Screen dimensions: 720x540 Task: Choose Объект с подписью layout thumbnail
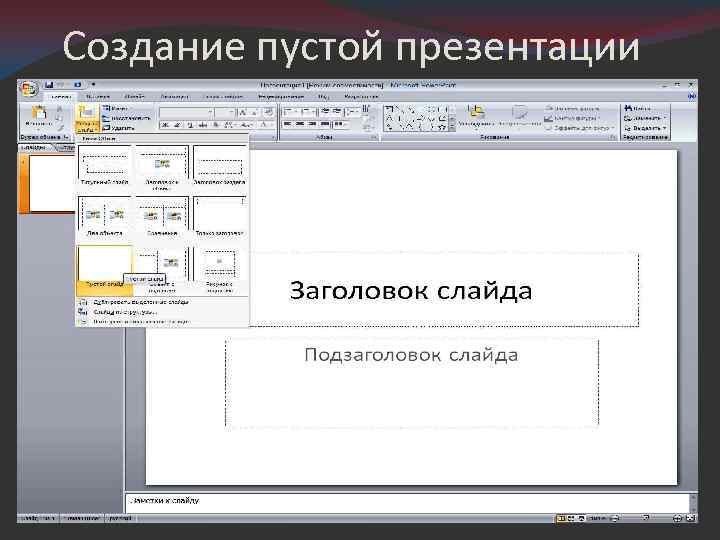[x=162, y=270]
